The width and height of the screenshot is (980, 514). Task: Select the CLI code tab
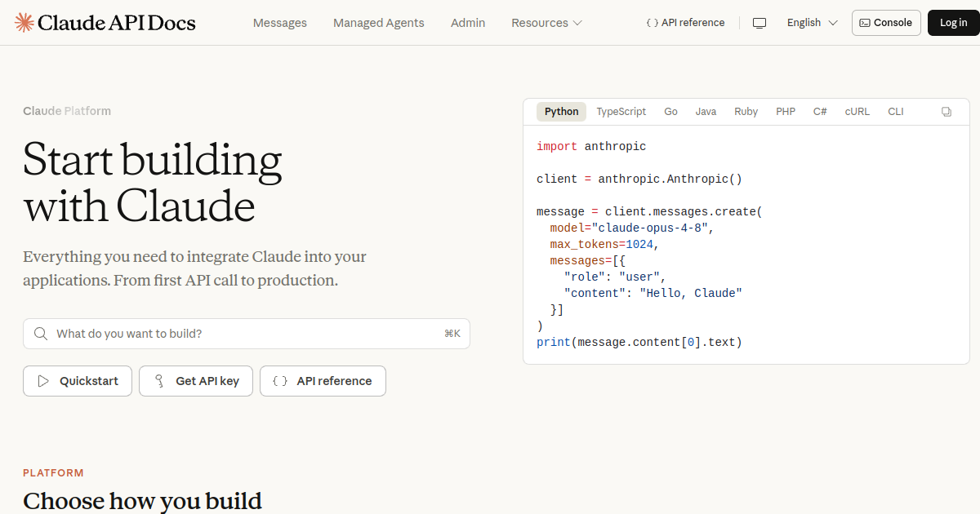click(x=896, y=112)
